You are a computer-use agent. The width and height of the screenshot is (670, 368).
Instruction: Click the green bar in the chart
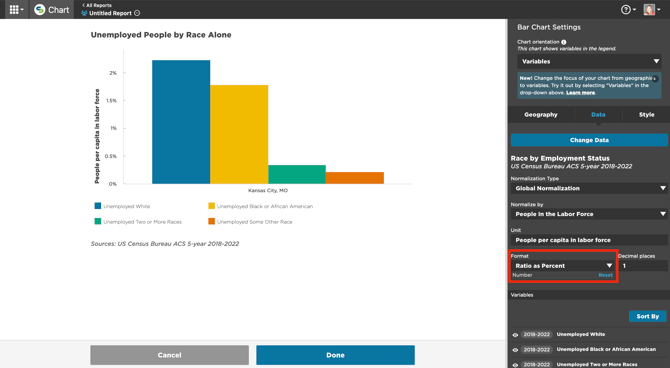point(297,174)
